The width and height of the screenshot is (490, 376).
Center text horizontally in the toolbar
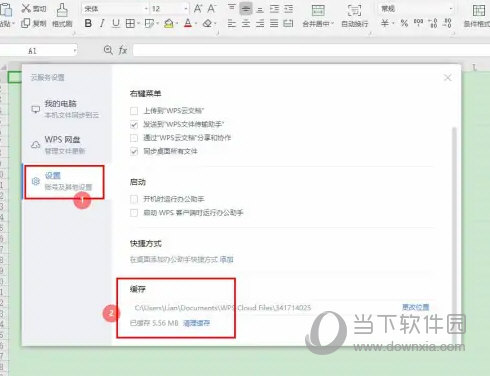pyautogui.click(x=246, y=23)
